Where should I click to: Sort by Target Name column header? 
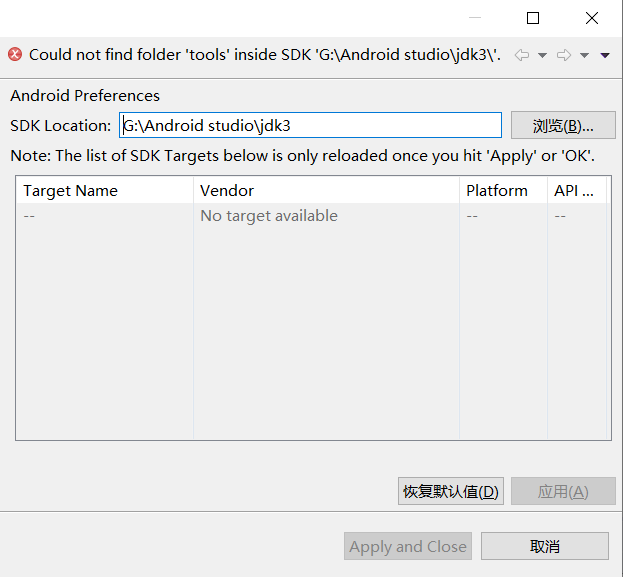[x=105, y=190]
